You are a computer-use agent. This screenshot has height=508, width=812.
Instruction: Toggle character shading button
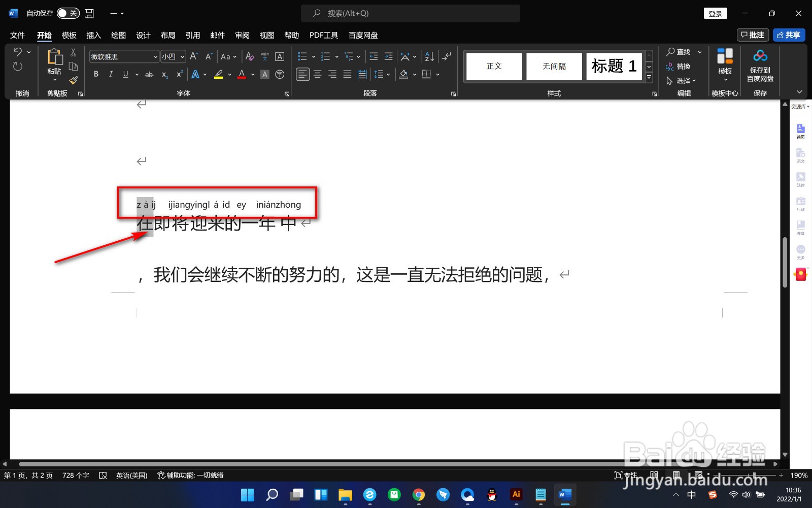pyautogui.click(x=264, y=74)
